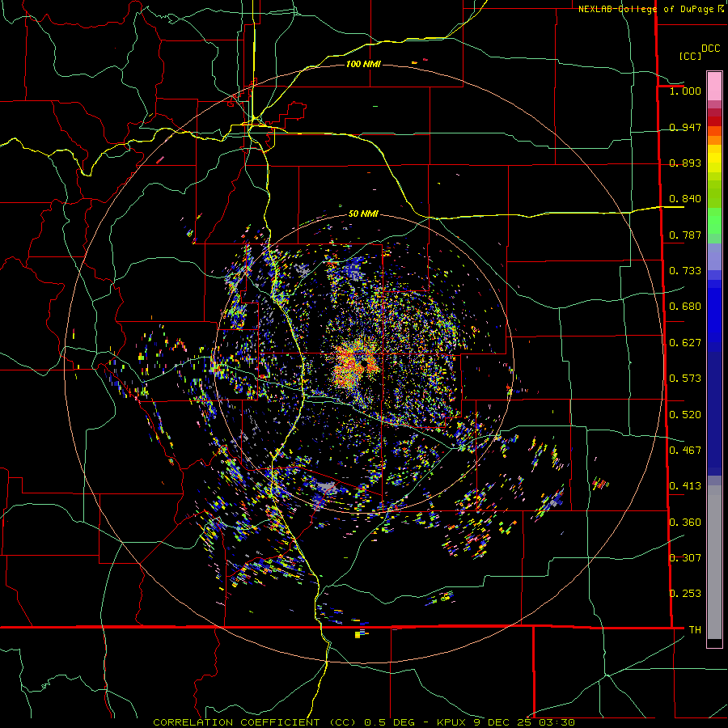Click the 0.467 color scale value
The height and width of the screenshot is (728, 728).
685,451
